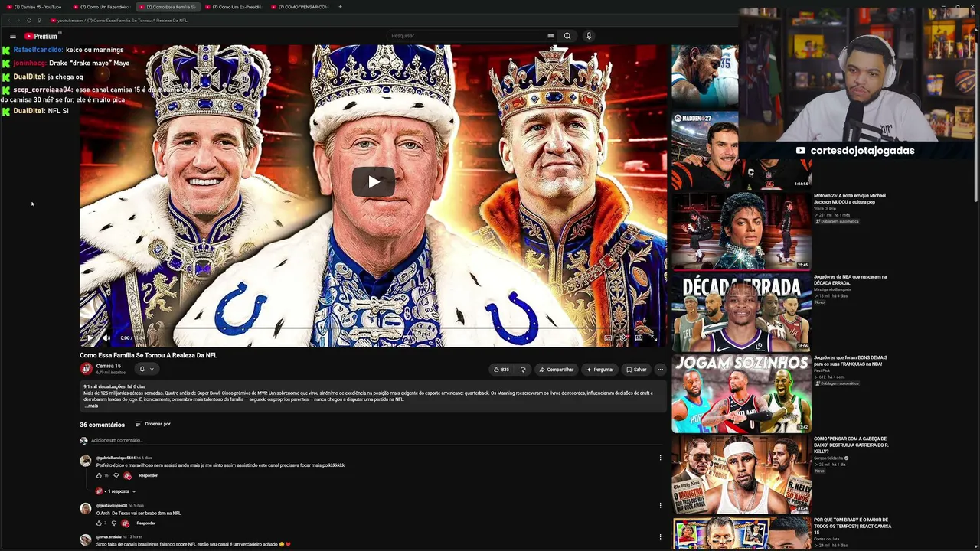Go back with the browser back arrow
This screenshot has height=551, width=980.
(8, 21)
